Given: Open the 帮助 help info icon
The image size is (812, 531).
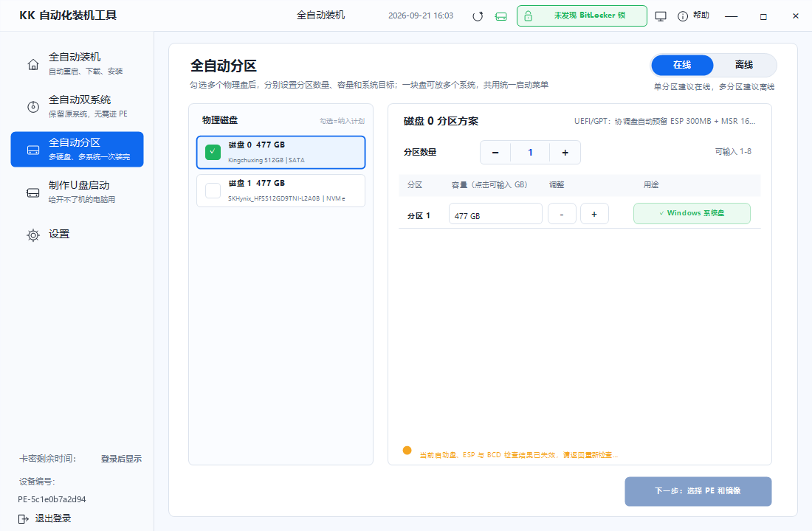Looking at the screenshot, I should (x=683, y=16).
